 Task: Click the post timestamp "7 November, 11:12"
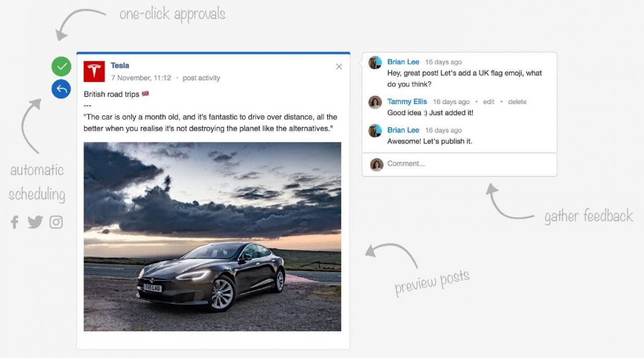point(141,78)
